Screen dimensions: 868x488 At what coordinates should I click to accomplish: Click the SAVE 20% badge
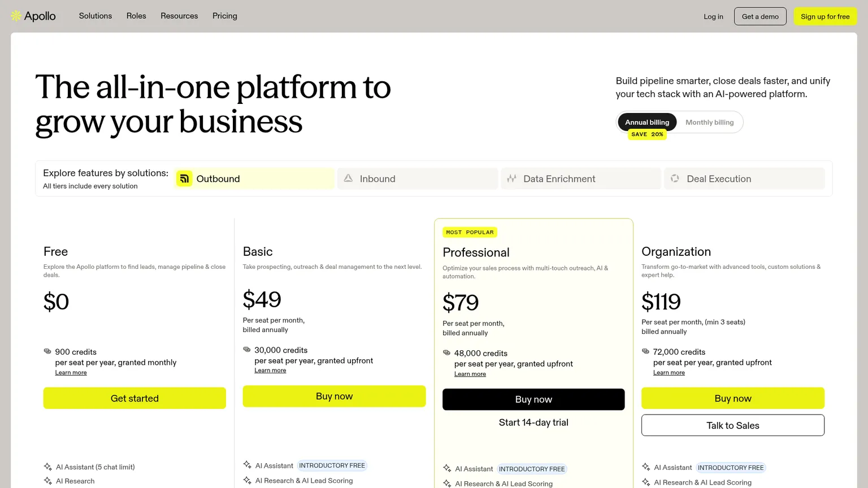coord(647,134)
